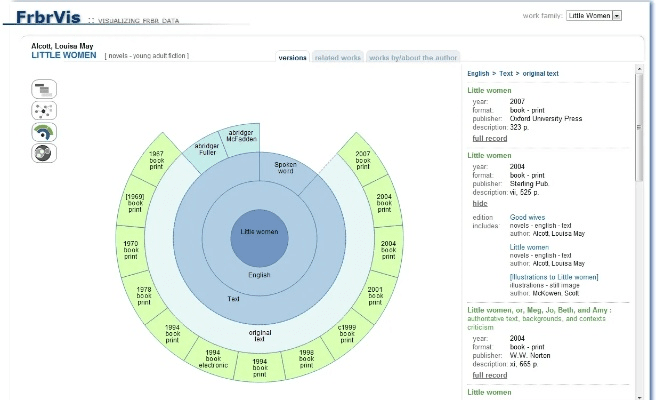
Task: Open full record for 2007 Oxford edition
Action: [490, 138]
